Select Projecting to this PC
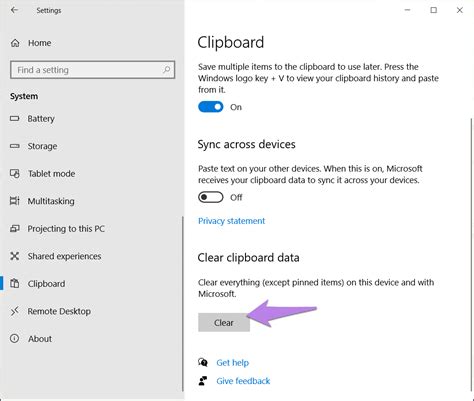474x401 pixels. tap(66, 229)
